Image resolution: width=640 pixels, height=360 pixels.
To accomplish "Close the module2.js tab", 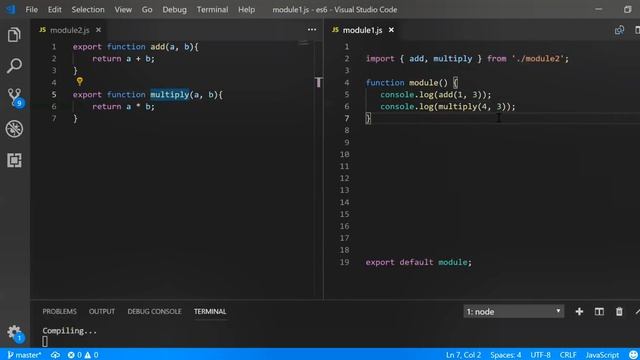I will [x=98, y=30].
